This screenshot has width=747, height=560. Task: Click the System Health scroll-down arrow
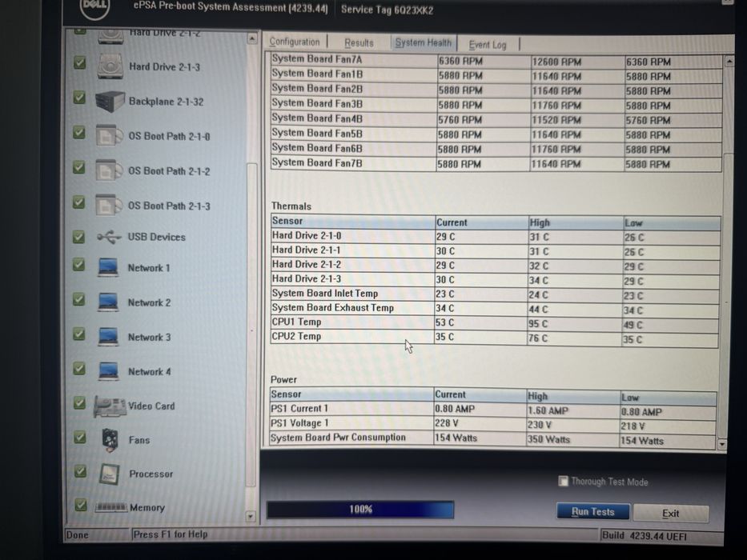pos(722,444)
